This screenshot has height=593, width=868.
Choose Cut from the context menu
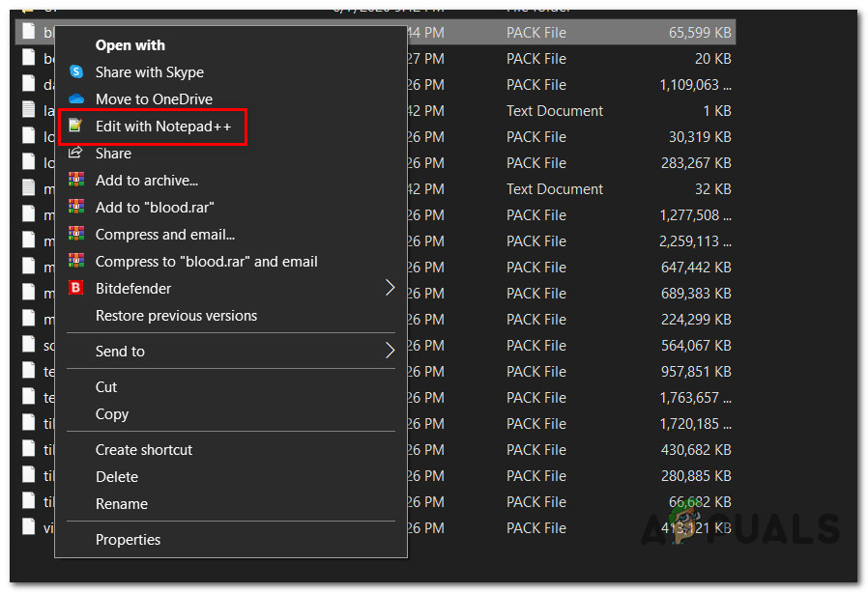pyautogui.click(x=106, y=387)
